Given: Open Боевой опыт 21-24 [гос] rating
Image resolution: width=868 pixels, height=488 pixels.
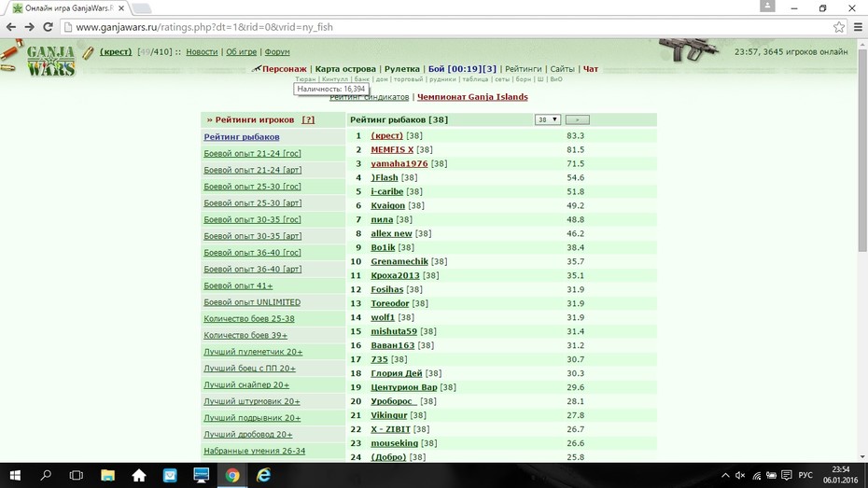Looking at the screenshot, I should tap(252, 153).
